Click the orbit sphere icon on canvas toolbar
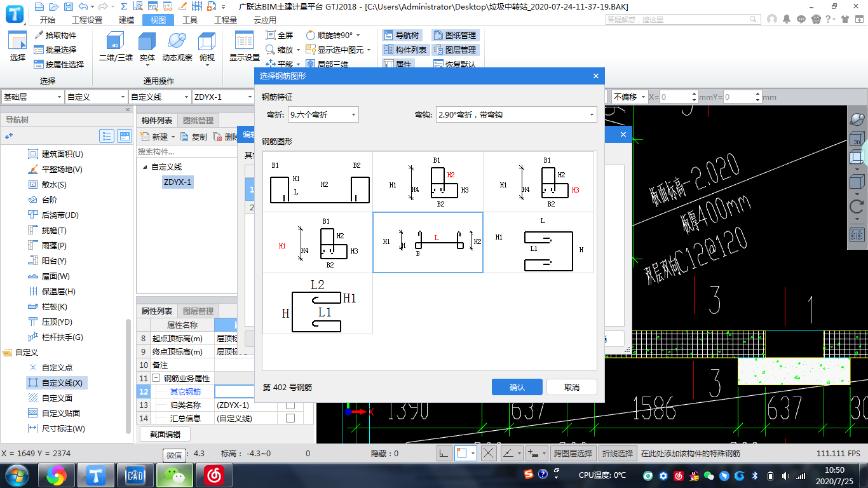Viewport: 868px width, 488px height. click(x=857, y=119)
